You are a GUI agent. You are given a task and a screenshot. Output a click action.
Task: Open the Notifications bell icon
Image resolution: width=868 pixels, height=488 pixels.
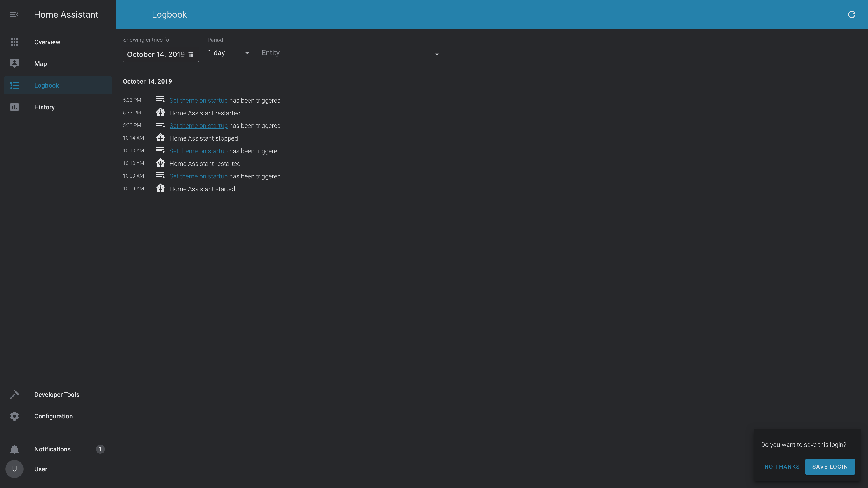click(14, 449)
